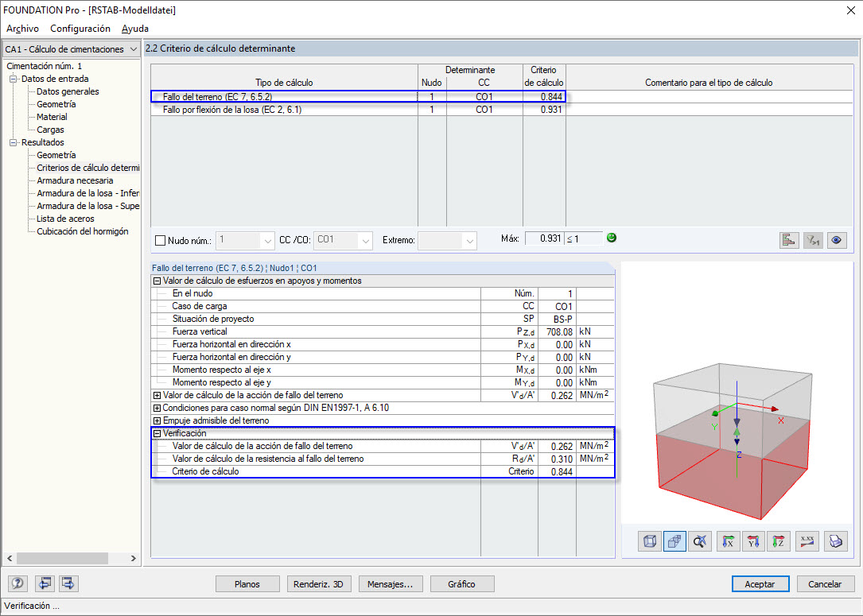This screenshot has height=616, width=863.
Task: Select the Fallo por flexión de la losa row
Action: [358, 110]
